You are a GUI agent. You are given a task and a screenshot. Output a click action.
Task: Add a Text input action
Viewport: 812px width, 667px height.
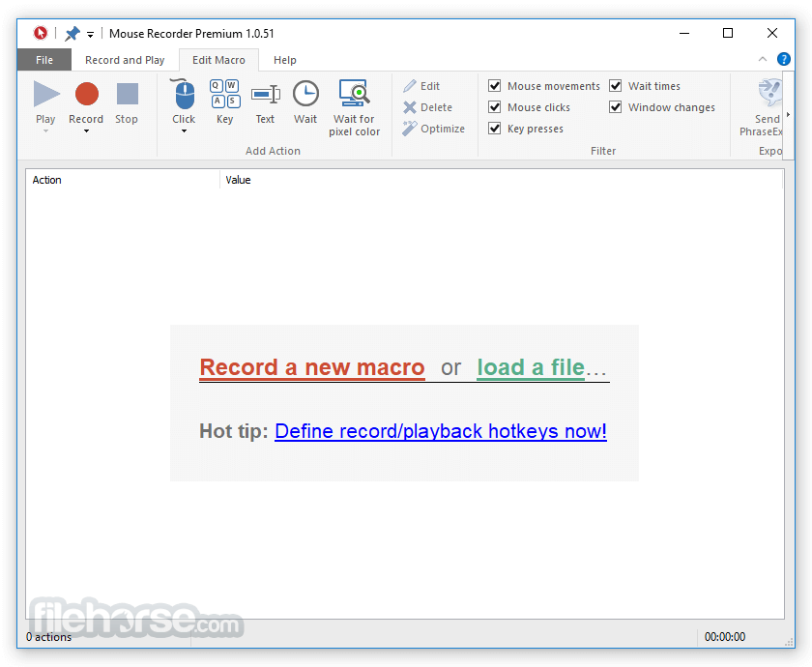[265, 95]
